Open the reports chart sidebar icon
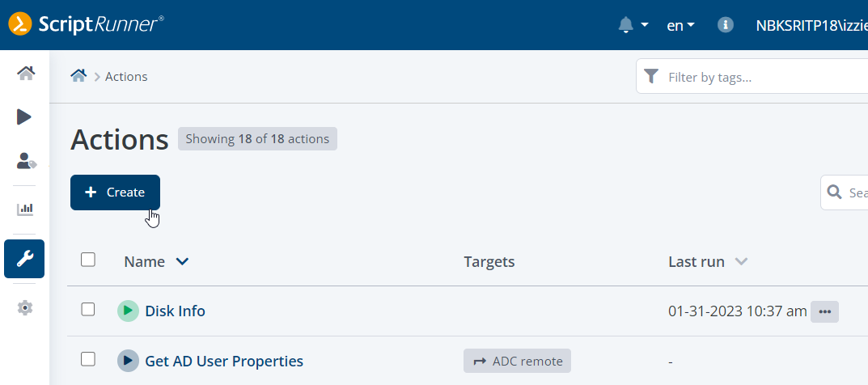 pos(25,209)
